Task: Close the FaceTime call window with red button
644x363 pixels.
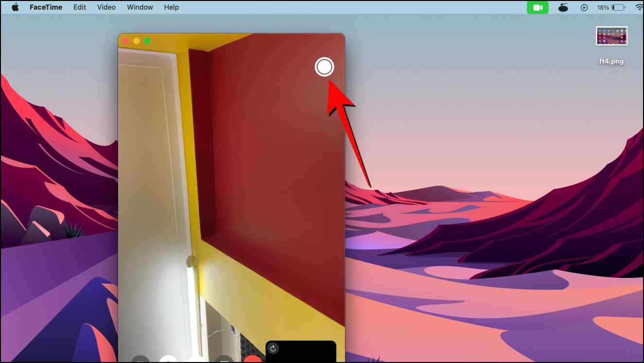Action: pyautogui.click(x=126, y=41)
